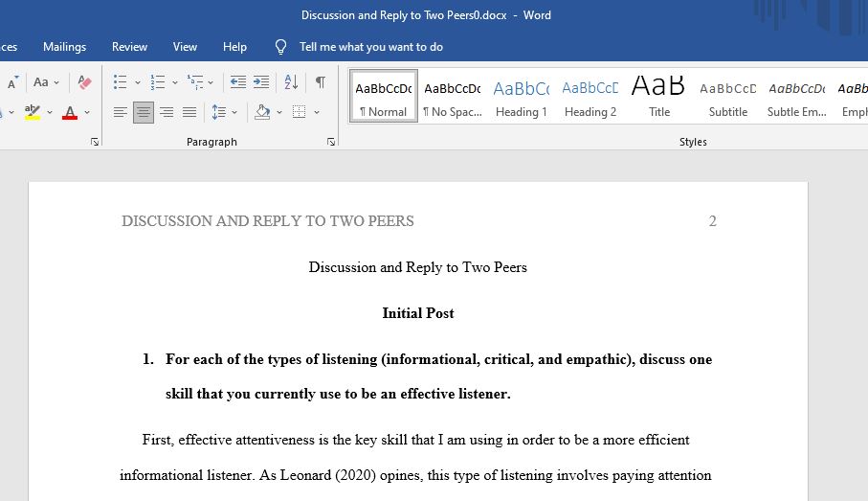Click the Change Case Aa icon
Image resolution: width=868 pixels, height=501 pixels.
point(41,82)
